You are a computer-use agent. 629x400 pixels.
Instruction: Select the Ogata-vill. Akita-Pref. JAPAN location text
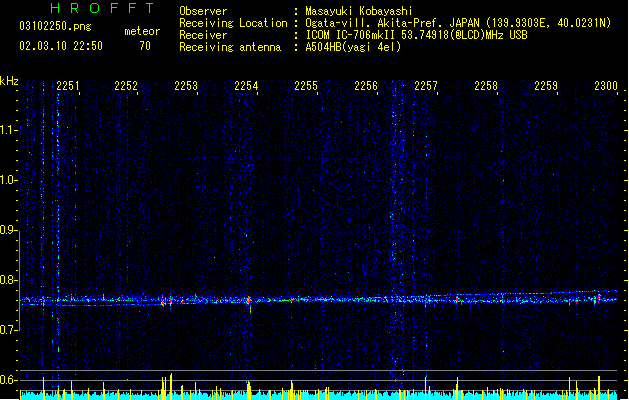pos(458,23)
